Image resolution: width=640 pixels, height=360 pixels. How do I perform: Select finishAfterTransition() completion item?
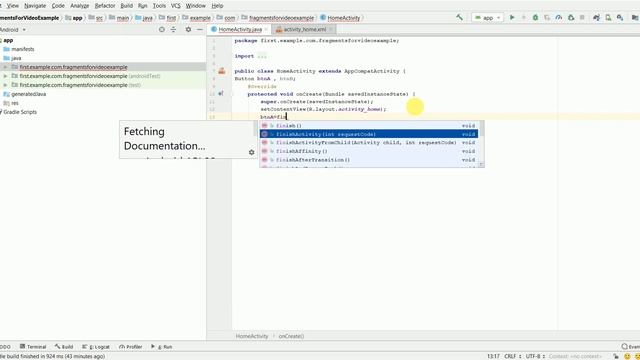tap(369, 160)
